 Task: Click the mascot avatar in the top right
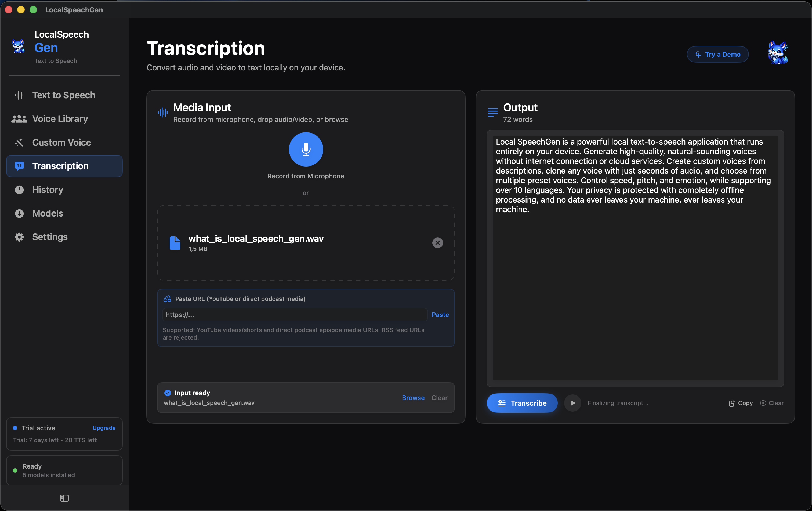coord(779,52)
